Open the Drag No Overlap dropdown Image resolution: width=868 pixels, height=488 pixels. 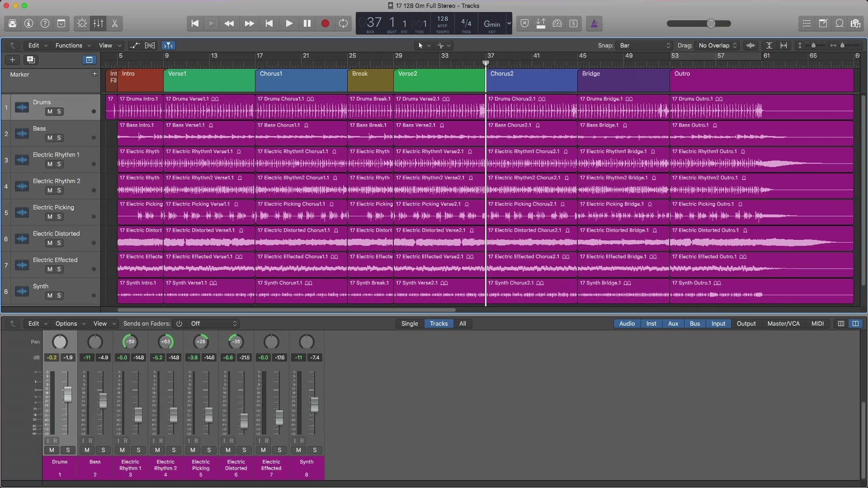[717, 46]
